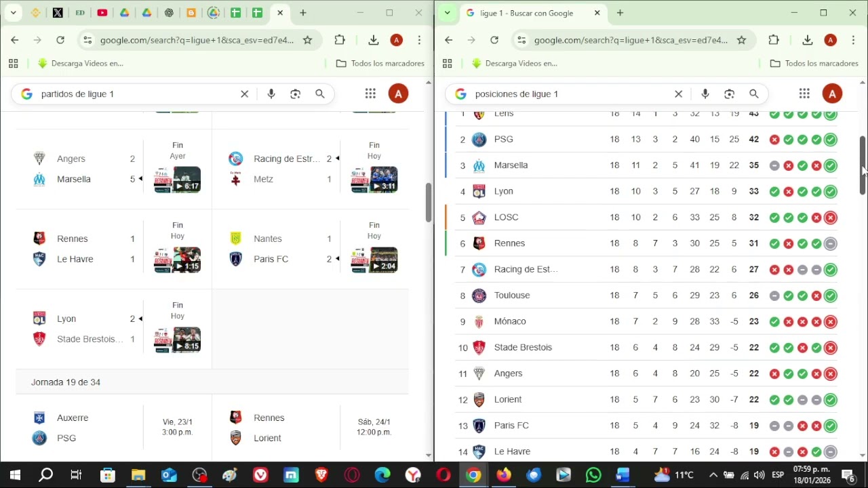Screen dimensions: 868x488
Task: Open apps grid in left bookmarks bar
Action: (x=13, y=64)
